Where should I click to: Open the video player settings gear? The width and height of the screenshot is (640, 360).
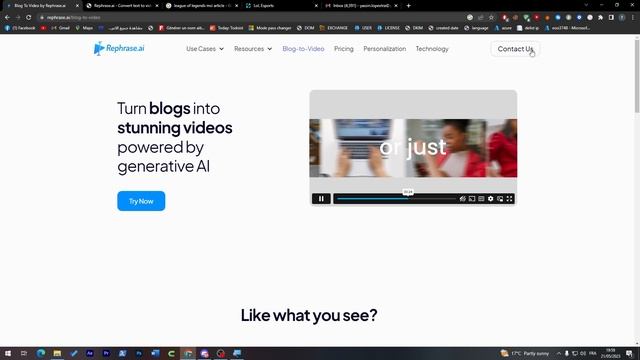[491, 199]
